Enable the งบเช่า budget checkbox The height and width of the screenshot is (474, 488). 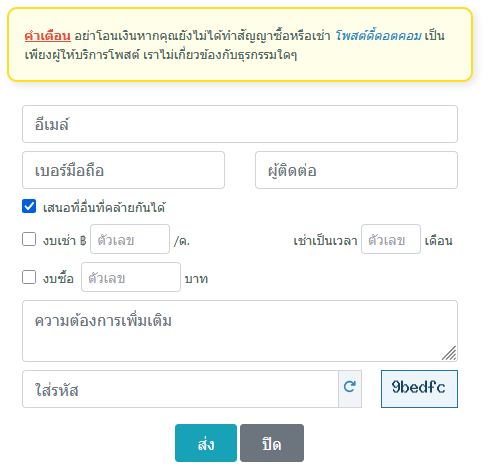[x=29, y=239]
